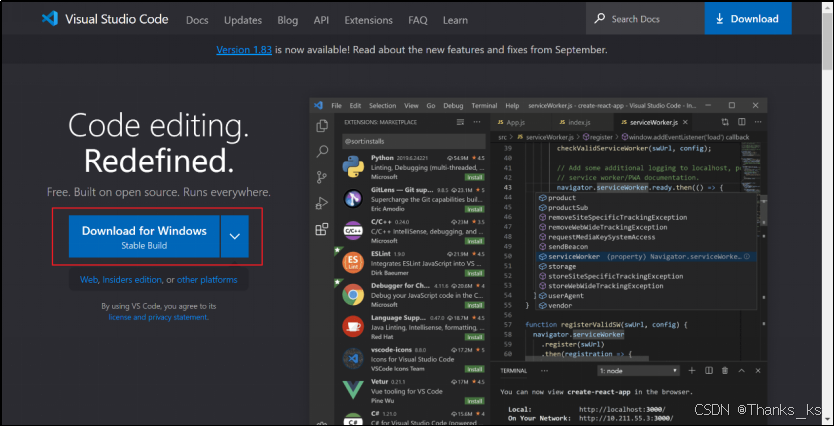Click Install button for Python extension in the preview

(473, 177)
